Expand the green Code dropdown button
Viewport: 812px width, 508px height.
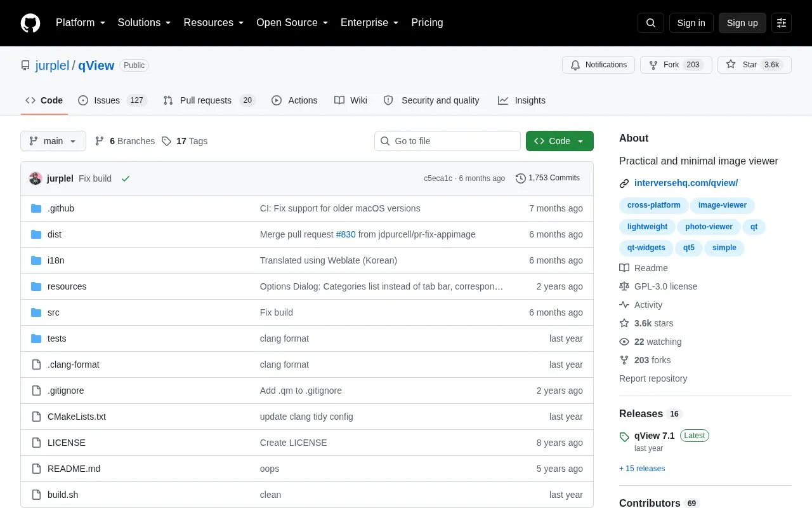pos(560,141)
